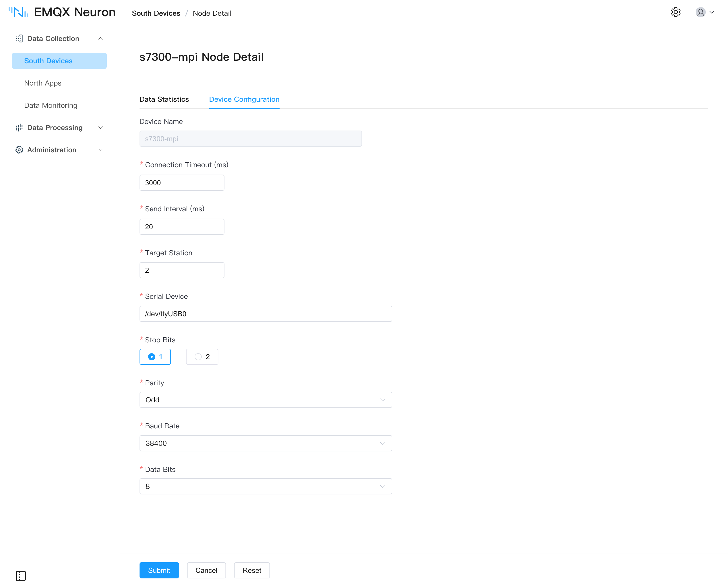728x586 pixels.
Task: Collapse the sidebar with the bottom-left icon
Action: [x=20, y=576]
